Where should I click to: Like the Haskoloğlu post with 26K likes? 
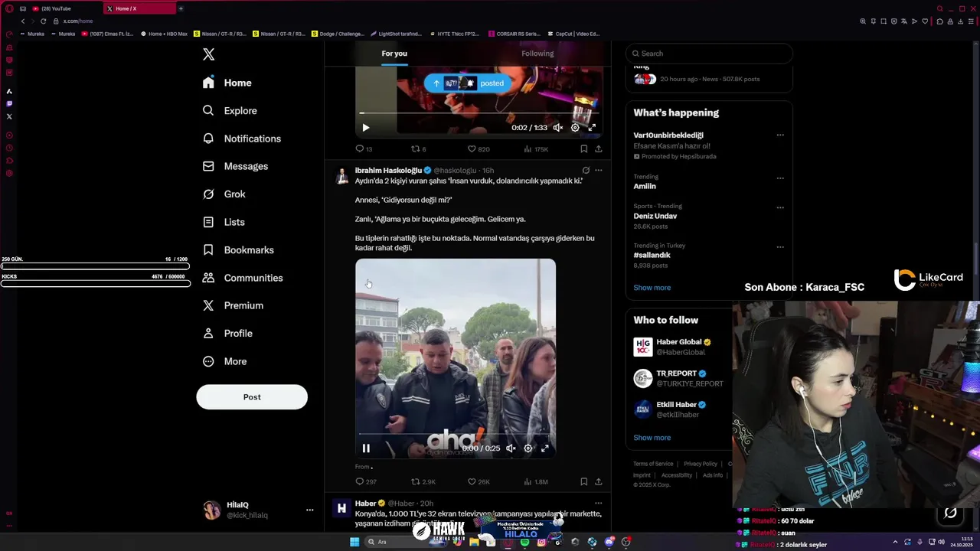pyautogui.click(x=479, y=482)
